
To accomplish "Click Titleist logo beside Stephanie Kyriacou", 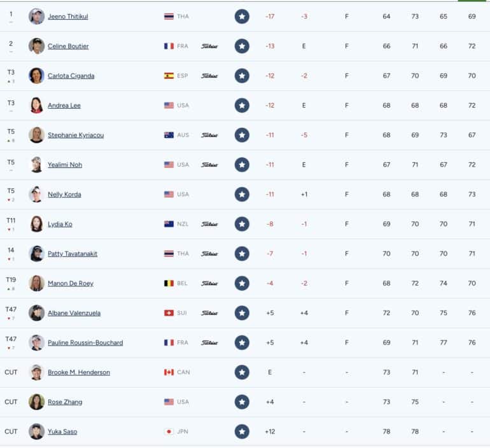I will [x=209, y=135].
